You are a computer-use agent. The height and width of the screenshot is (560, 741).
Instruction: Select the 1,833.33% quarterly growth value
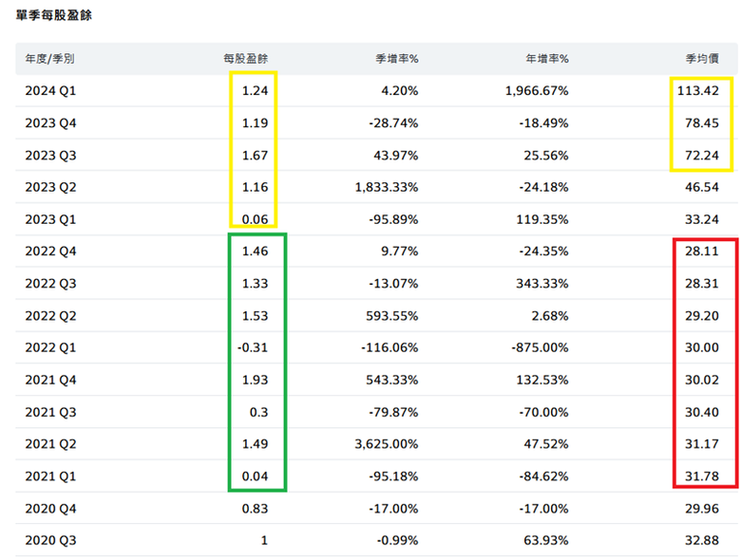click(x=387, y=187)
